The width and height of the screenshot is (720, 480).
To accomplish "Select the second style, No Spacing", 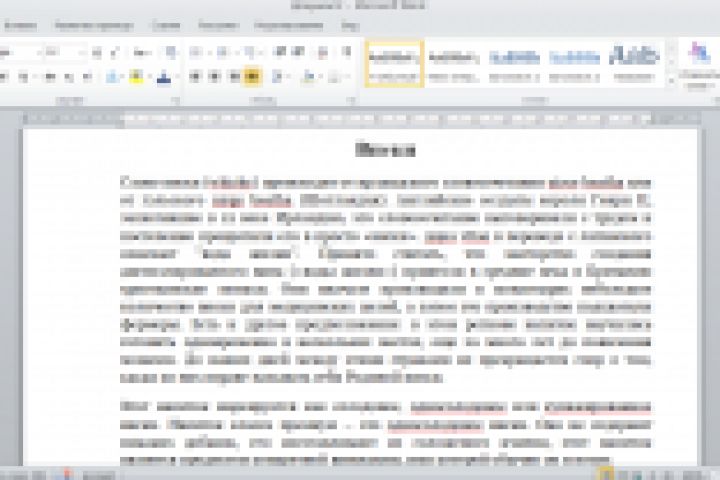I will pyautogui.click(x=454, y=64).
